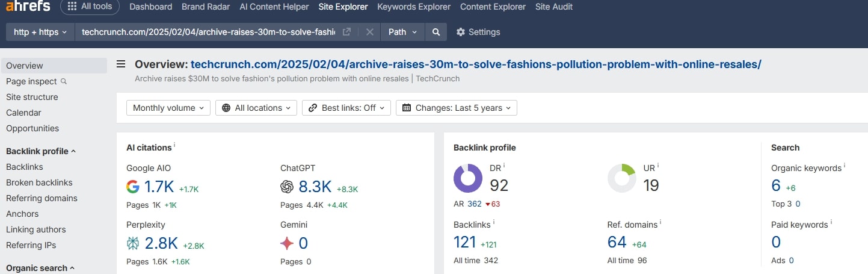Open Backlinks count 121
The height and width of the screenshot is (274, 868).
pos(465,242)
